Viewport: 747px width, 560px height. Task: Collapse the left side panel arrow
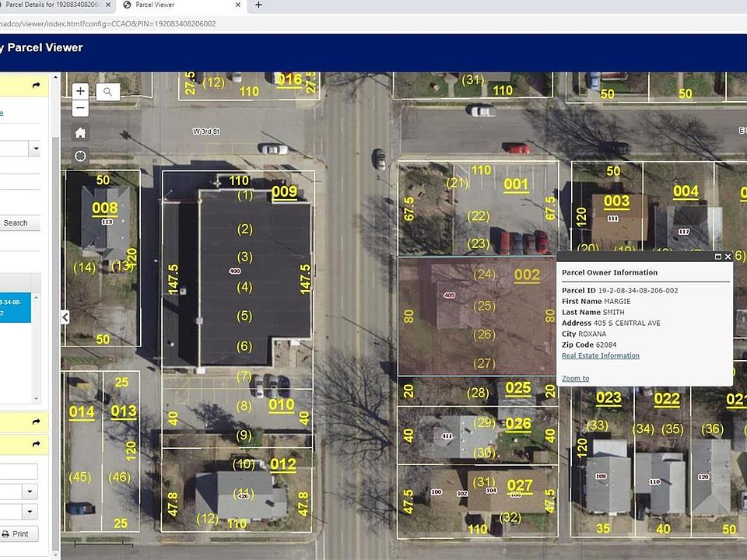[65, 317]
